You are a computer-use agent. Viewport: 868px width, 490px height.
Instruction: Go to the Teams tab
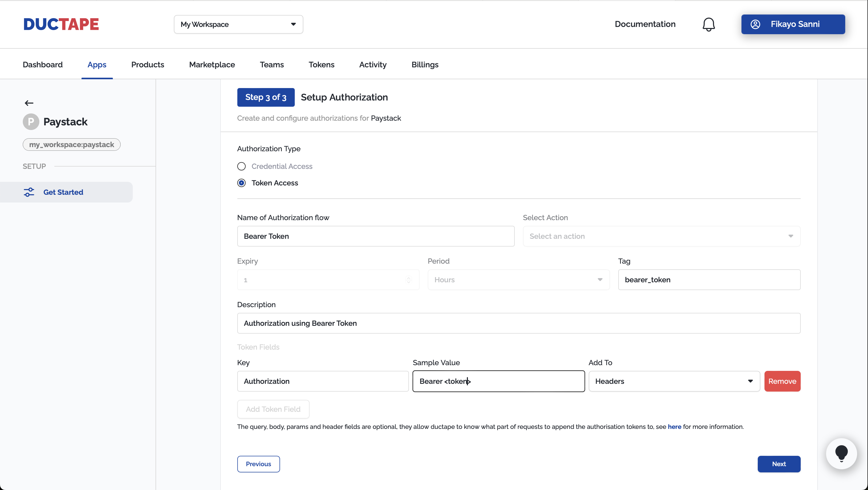(271, 64)
